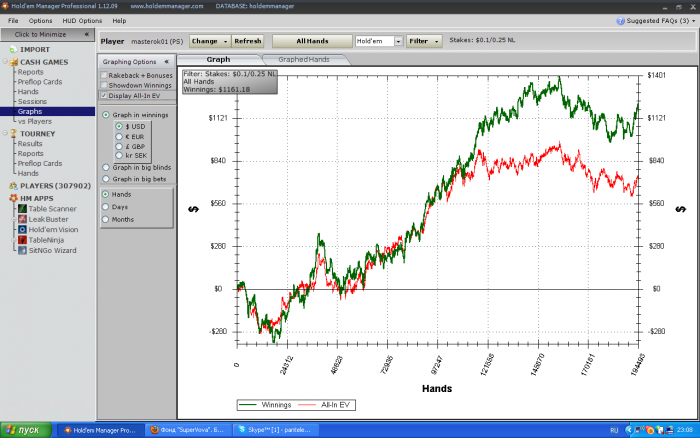
Task: Open the Filter dropdown button
Action: pos(425,42)
